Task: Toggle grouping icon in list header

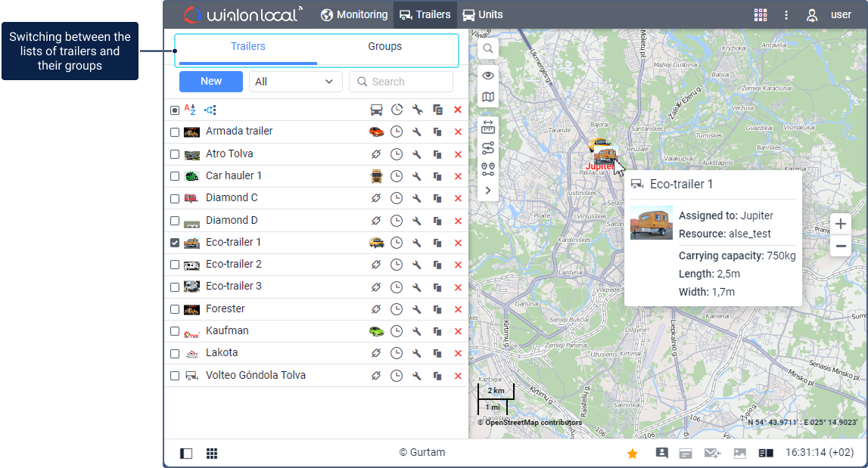Action: [x=210, y=110]
